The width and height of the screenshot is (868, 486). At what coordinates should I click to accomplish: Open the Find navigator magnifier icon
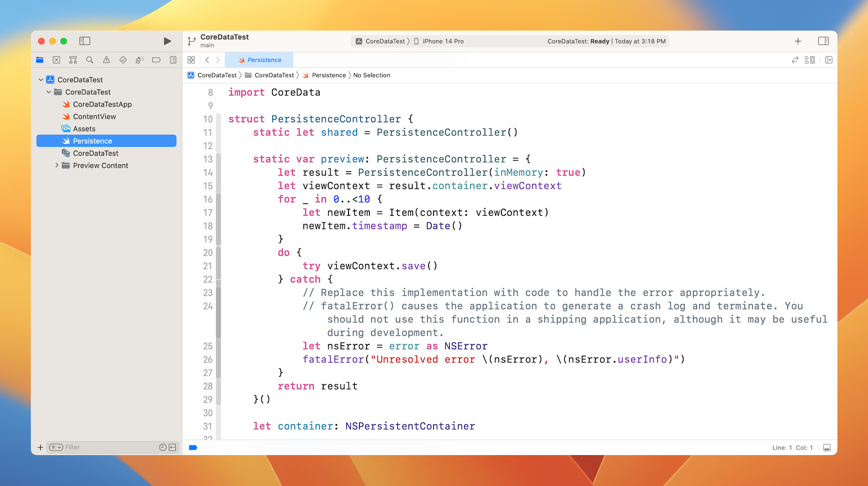90,60
